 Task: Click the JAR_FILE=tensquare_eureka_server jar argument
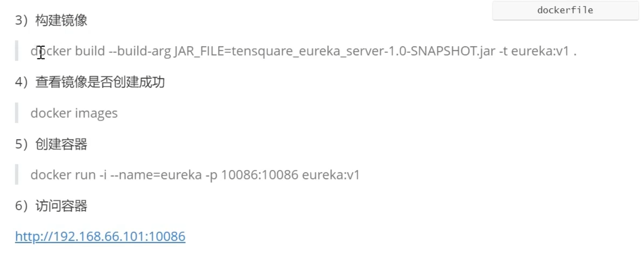coord(335,51)
